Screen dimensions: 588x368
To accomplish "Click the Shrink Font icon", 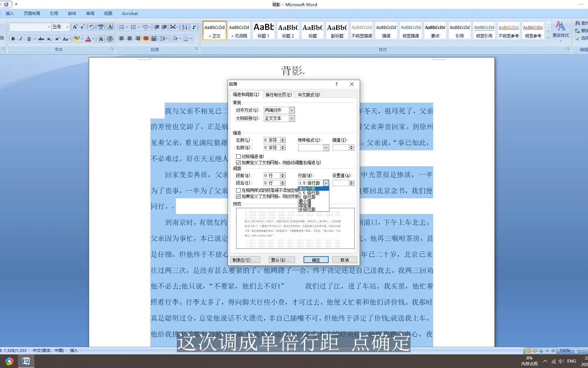I will 82,27.
